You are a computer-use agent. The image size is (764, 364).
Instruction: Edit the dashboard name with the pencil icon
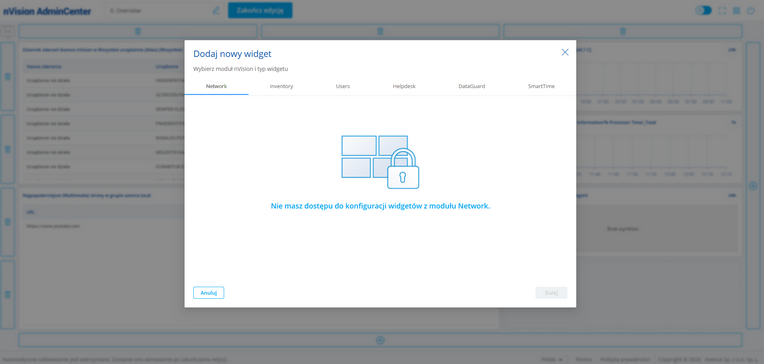pos(216,10)
